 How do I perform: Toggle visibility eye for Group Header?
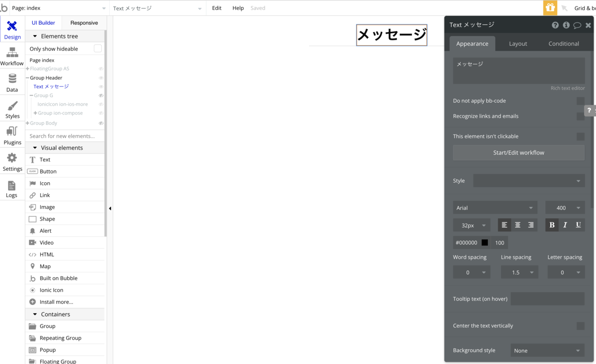click(x=101, y=78)
